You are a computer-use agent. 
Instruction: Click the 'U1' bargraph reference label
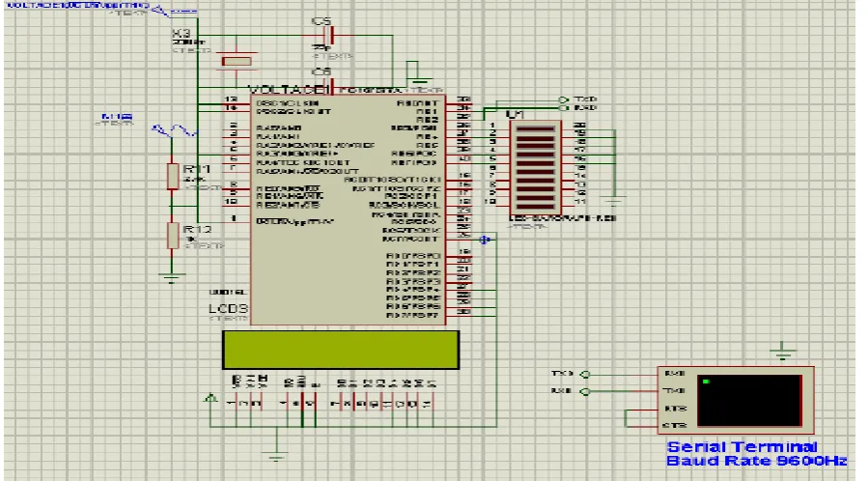pyautogui.click(x=515, y=114)
